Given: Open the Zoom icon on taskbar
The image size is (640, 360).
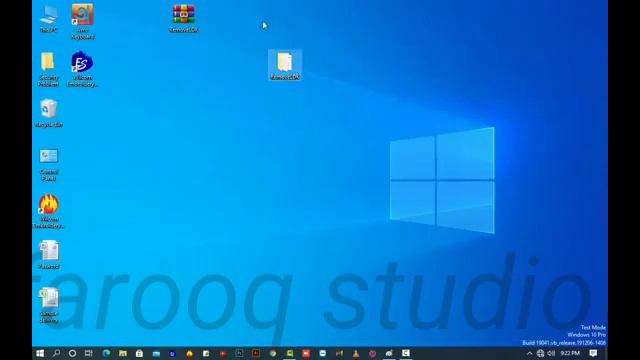Looking at the screenshot, I should click(x=322, y=353).
